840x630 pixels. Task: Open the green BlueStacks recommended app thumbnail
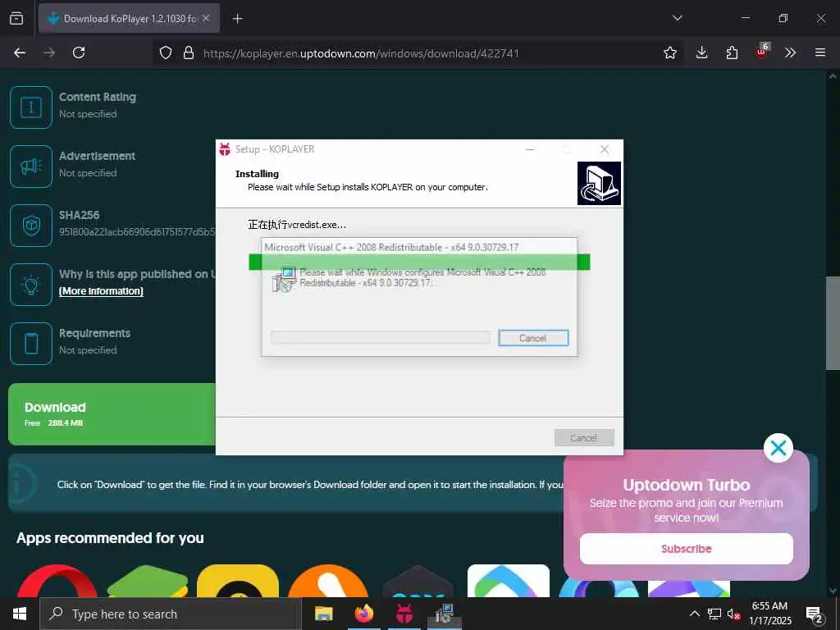(148, 582)
